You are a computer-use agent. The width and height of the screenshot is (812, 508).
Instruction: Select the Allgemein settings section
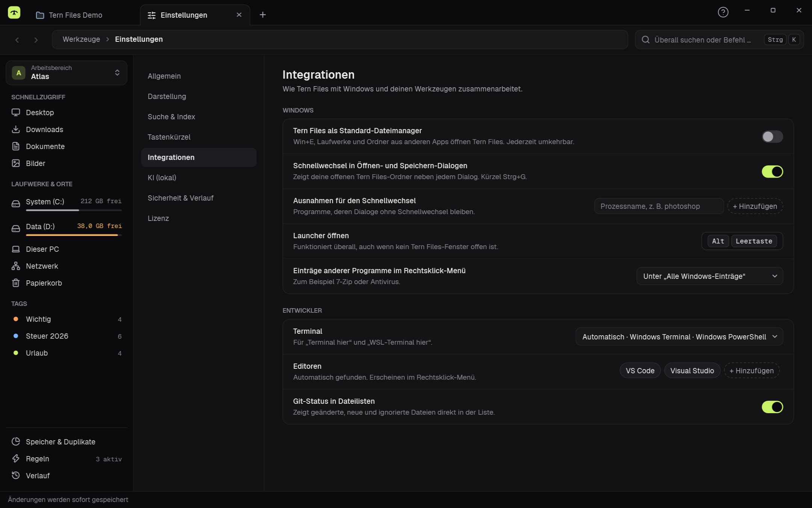click(199, 76)
